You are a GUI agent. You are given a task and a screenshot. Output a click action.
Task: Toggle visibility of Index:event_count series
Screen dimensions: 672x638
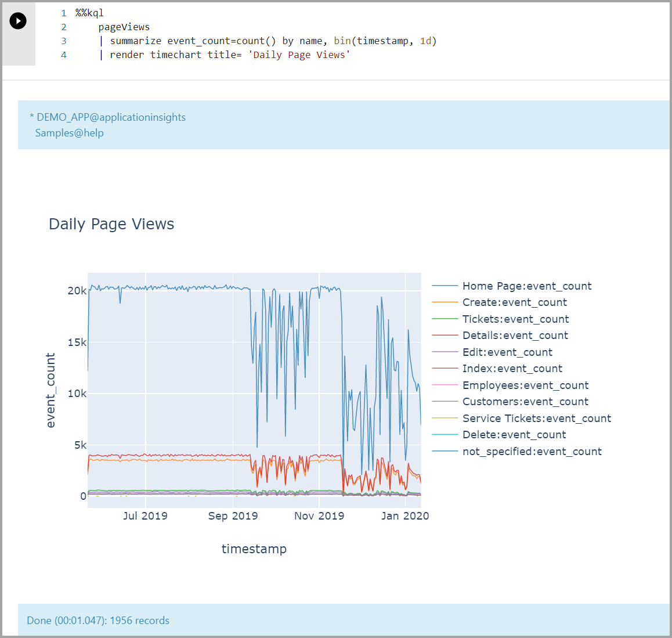(x=512, y=368)
